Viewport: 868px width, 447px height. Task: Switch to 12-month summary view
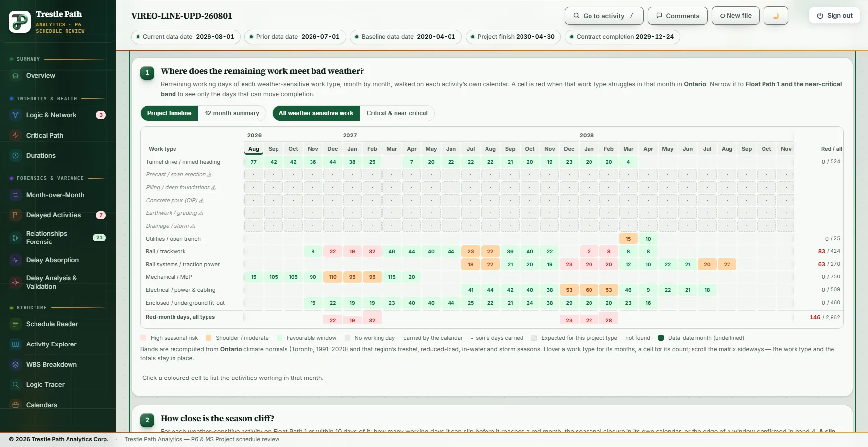232,113
